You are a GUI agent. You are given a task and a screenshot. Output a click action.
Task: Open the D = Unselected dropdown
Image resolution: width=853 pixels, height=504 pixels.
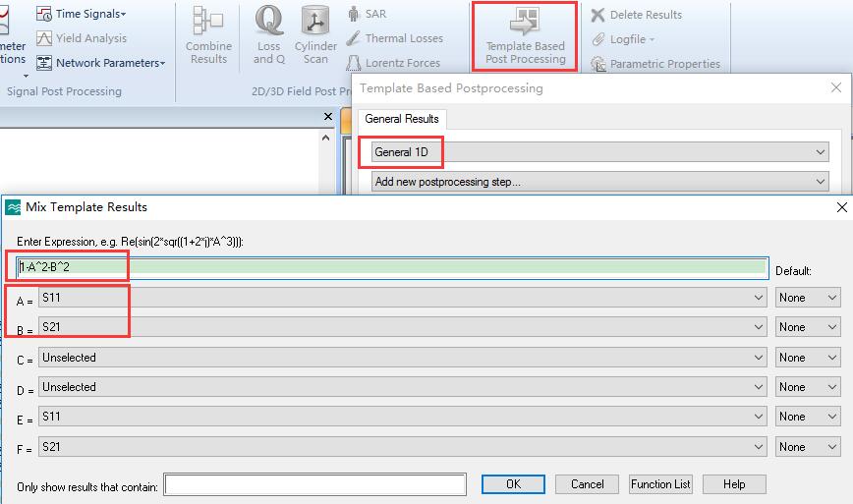click(403, 386)
